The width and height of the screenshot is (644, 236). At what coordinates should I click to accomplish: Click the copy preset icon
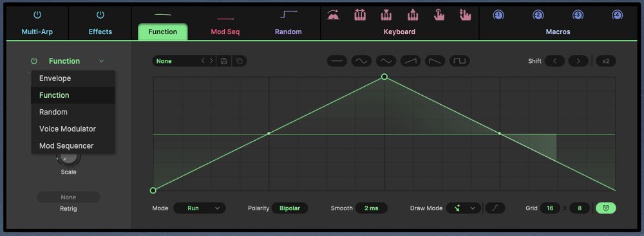tap(240, 61)
